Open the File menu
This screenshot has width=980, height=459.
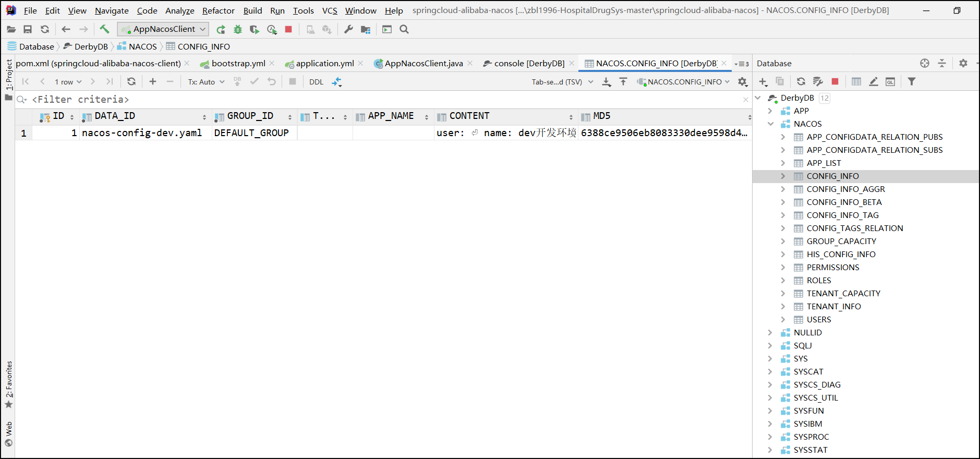(30, 10)
